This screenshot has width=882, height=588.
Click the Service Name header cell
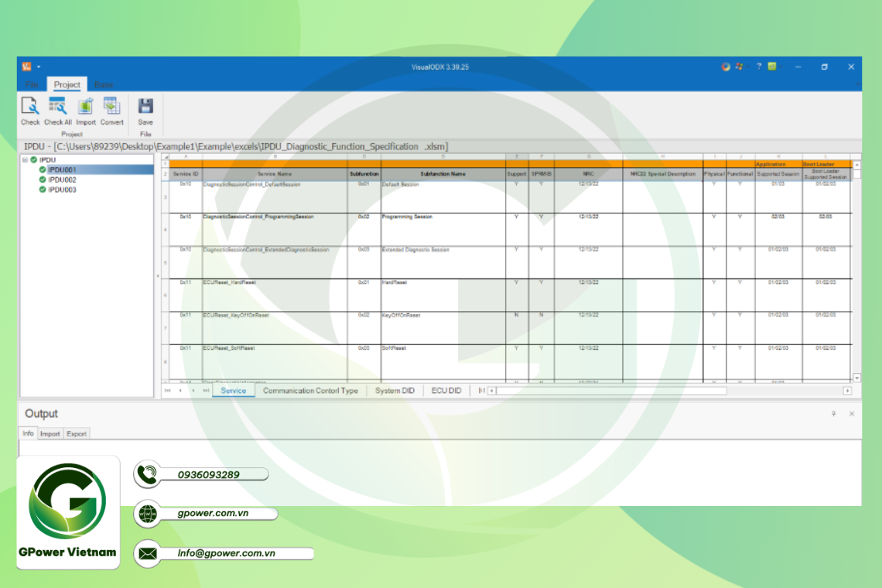(x=275, y=174)
